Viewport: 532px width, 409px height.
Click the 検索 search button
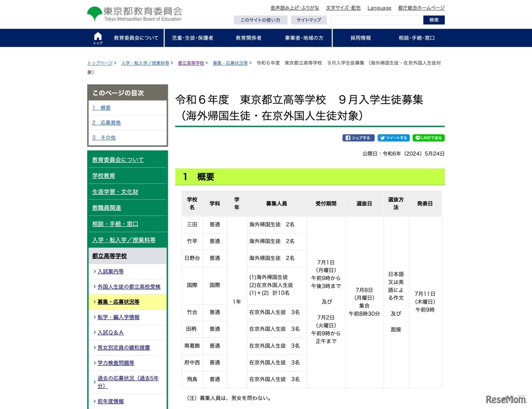click(x=434, y=20)
